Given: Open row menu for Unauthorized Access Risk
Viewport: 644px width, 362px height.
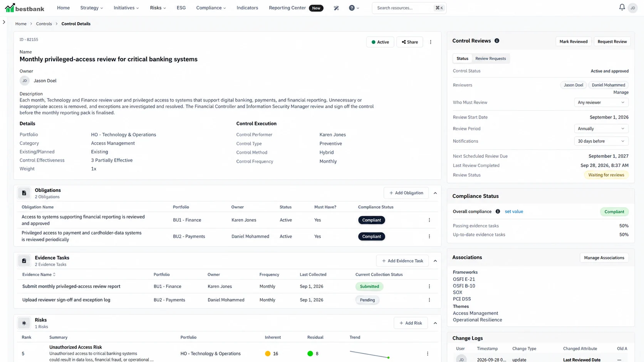Looking at the screenshot, I should [428, 354].
